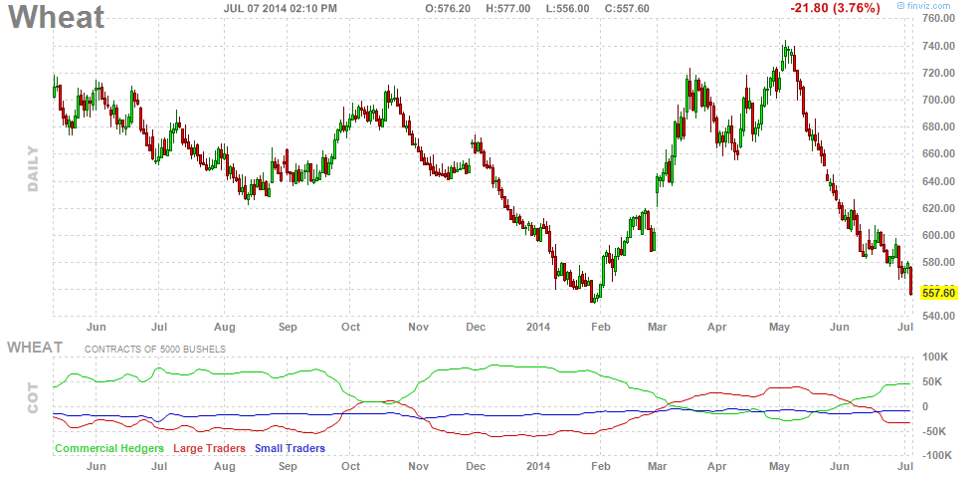Click the May label under the price chart

click(x=779, y=327)
